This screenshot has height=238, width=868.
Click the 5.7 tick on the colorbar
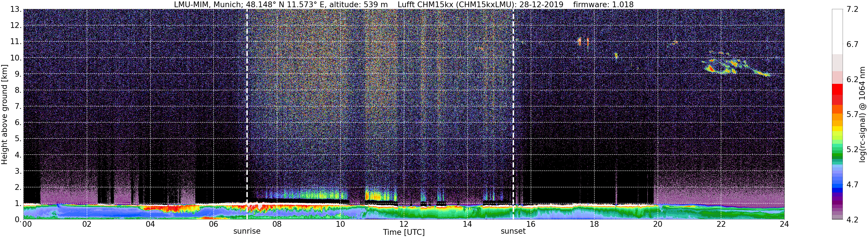[852, 114]
